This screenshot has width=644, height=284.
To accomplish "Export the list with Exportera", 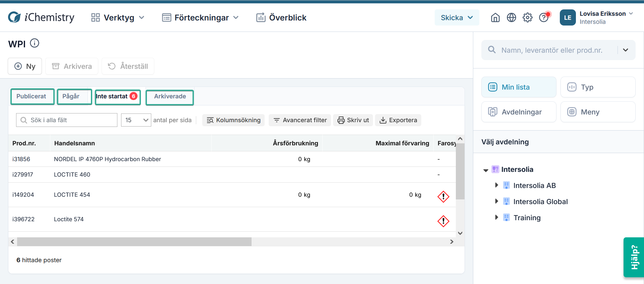I will pos(398,120).
